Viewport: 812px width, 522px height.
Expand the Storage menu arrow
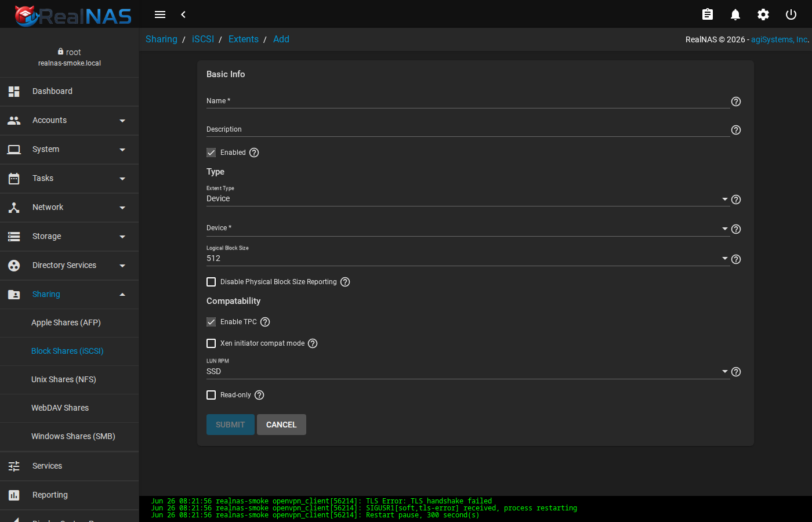tap(122, 237)
